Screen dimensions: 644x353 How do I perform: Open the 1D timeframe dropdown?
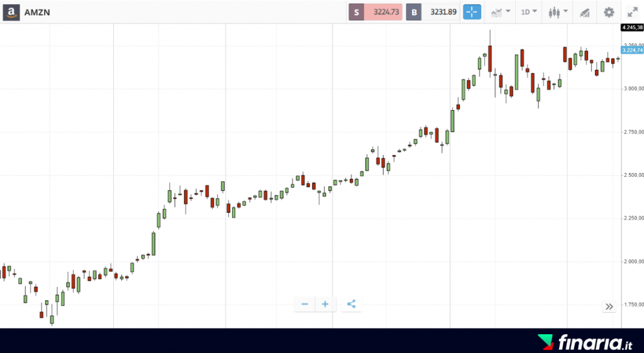click(x=528, y=12)
